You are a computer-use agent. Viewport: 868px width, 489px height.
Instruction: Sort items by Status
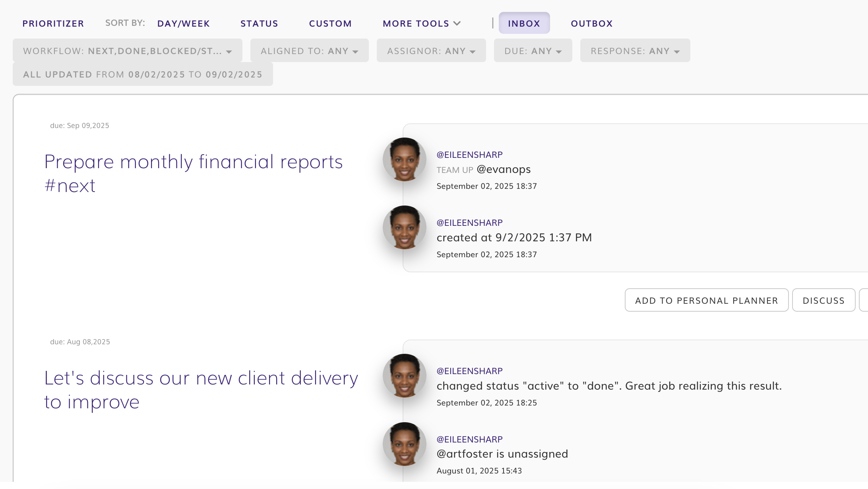(259, 23)
